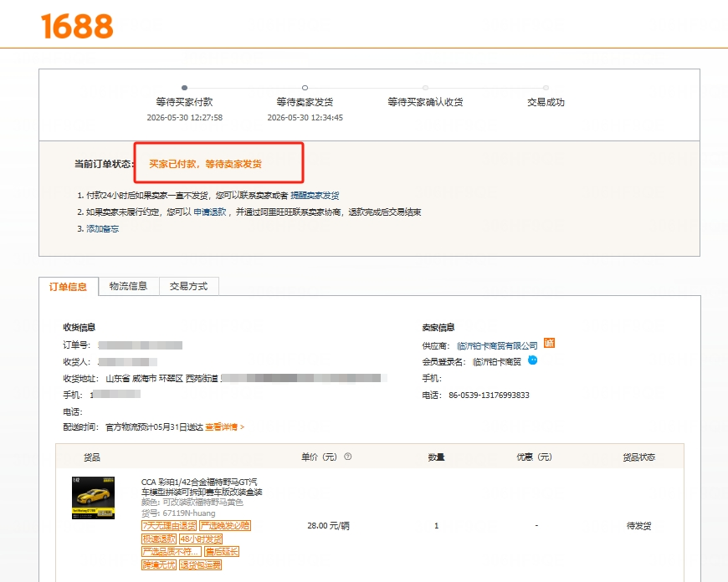Screen dimensions: 728x582
Task: Click the 等待买家确认收货 progress step marker
Action: 425,88
